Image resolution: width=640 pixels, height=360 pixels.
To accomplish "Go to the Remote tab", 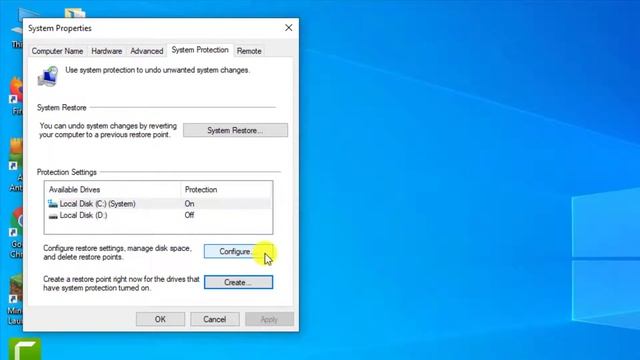I will click(249, 51).
